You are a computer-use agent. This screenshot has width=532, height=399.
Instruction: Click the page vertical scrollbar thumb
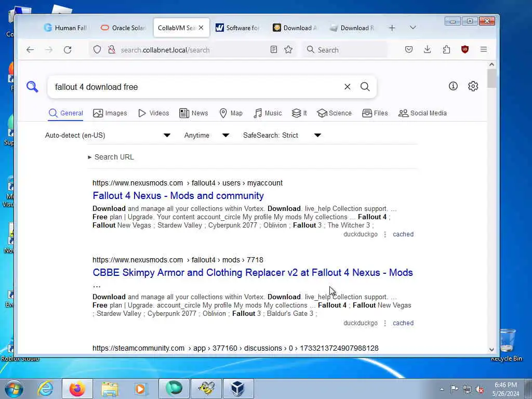(491, 79)
